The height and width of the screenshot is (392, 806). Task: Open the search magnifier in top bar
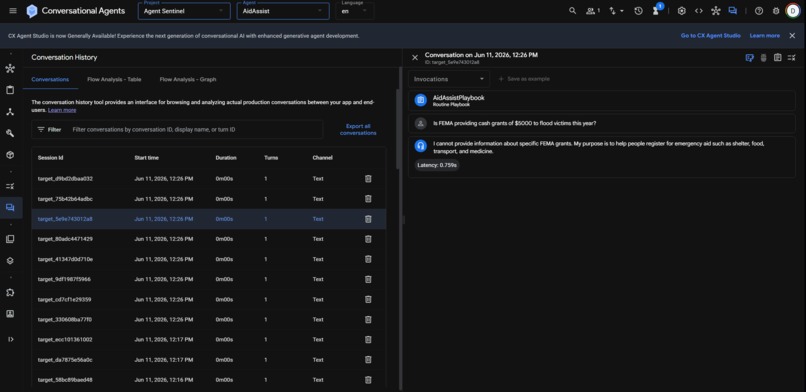(572, 11)
